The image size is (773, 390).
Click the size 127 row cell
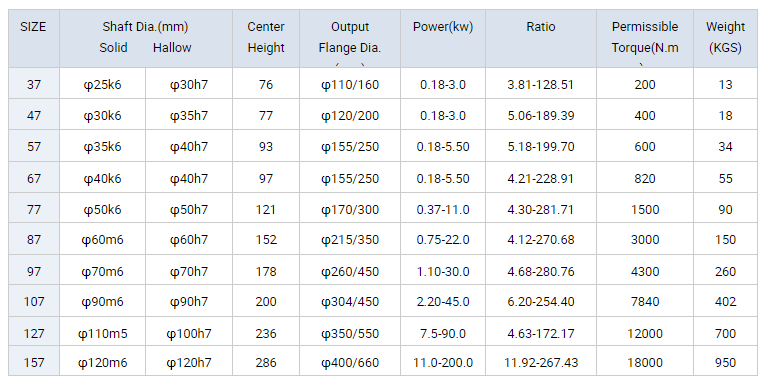coord(34,333)
